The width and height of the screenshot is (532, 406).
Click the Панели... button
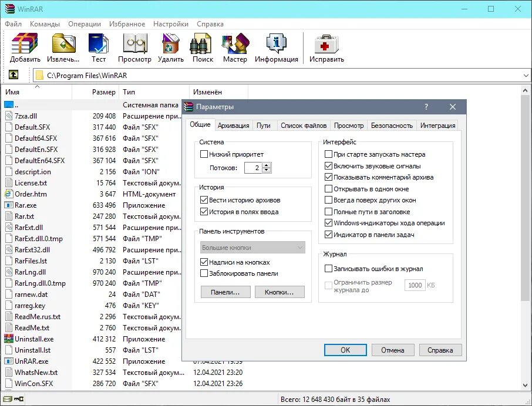click(x=225, y=292)
